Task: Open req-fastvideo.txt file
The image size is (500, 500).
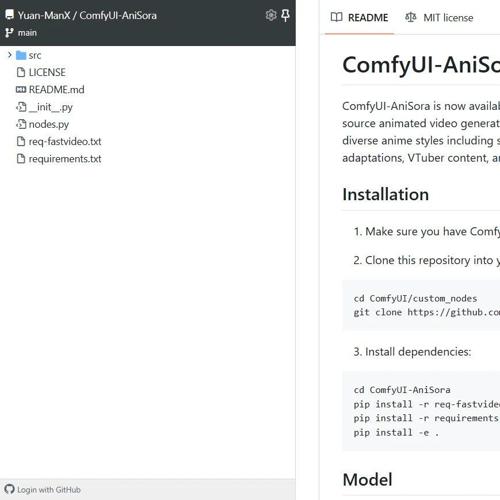Action: (65, 141)
